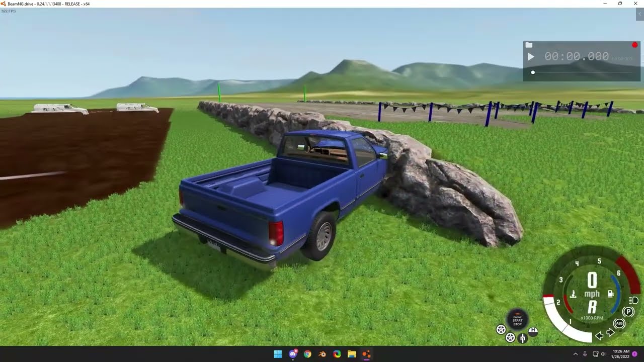Expand the system tray hidden icons chevron
Screen dimensions: 644x362
[x=576, y=354]
